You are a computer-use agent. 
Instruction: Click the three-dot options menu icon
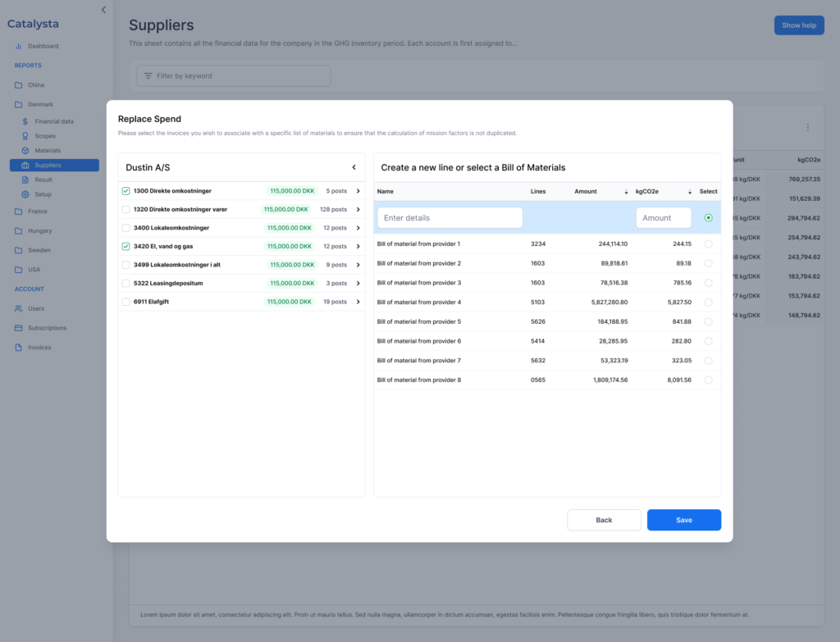point(807,128)
